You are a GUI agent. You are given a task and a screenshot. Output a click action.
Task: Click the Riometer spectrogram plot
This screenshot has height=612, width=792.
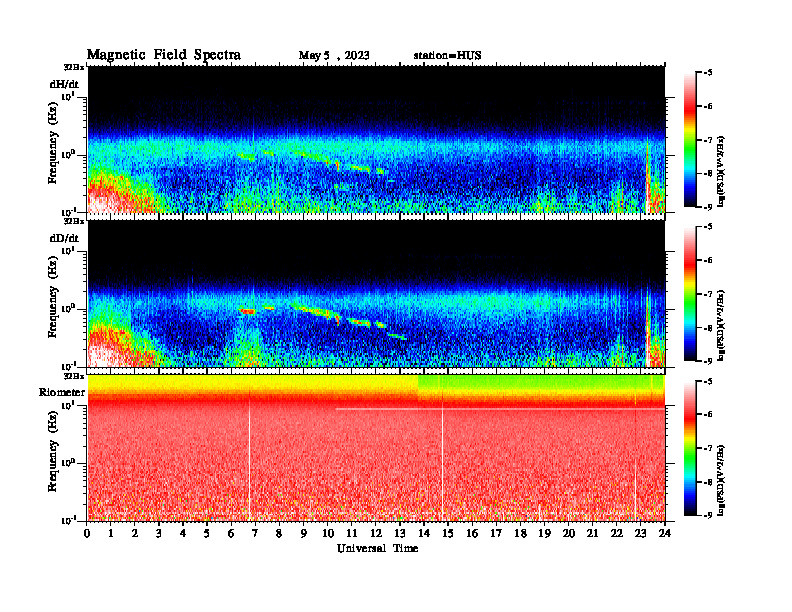[x=376, y=448]
